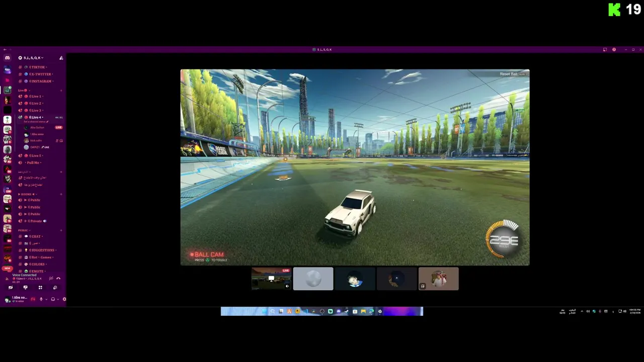Viewport: 644px width, 362px height.
Task: Join the Live 5 voice channel
Action: pyautogui.click(x=38, y=155)
